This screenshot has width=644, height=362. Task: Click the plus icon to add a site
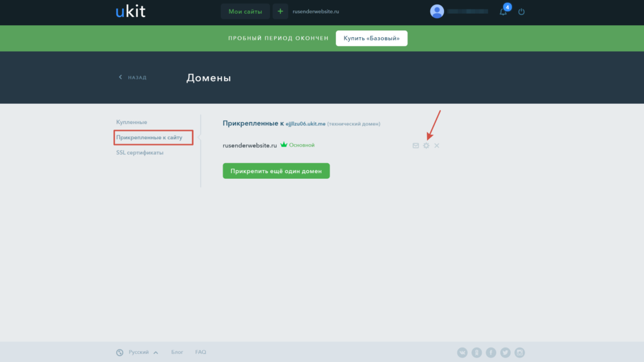(280, 11)
